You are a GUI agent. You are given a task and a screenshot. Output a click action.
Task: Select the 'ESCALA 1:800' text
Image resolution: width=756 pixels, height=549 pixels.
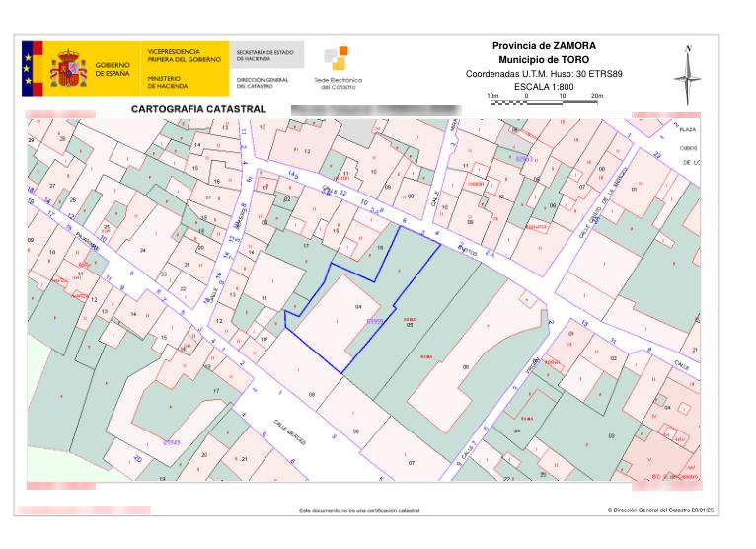click(x=544, y=87)
